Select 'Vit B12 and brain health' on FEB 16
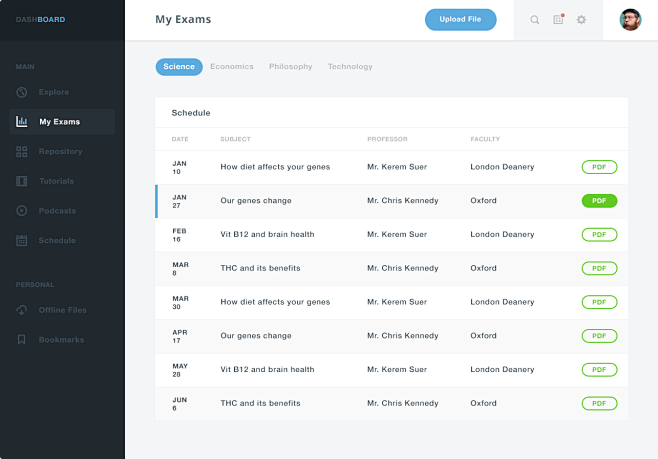The height and width of the screenshot is (459, 658). click(x=267, y=235)
